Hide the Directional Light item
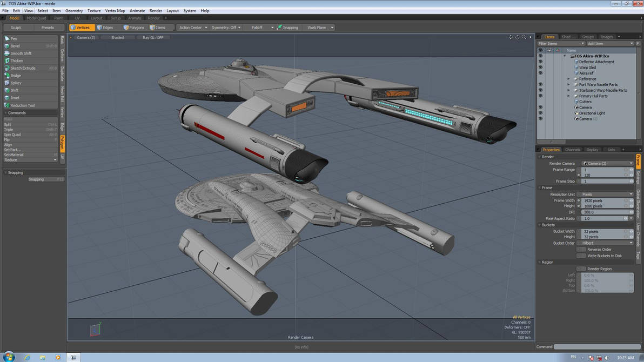The image size is (644, 362). pos(540,113)
